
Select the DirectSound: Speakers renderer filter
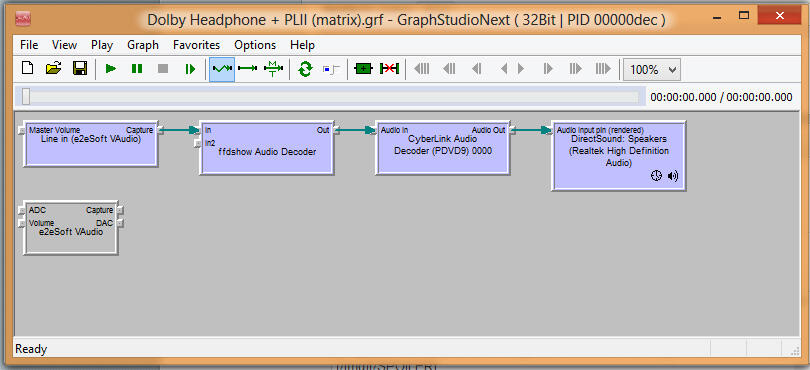point(618,156)
